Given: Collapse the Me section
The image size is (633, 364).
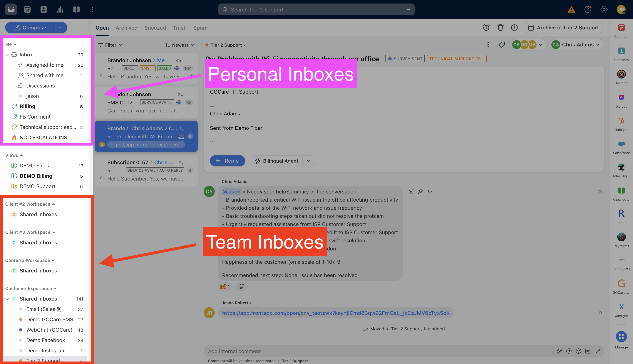Looking at the screenshot, I should 11,44.
